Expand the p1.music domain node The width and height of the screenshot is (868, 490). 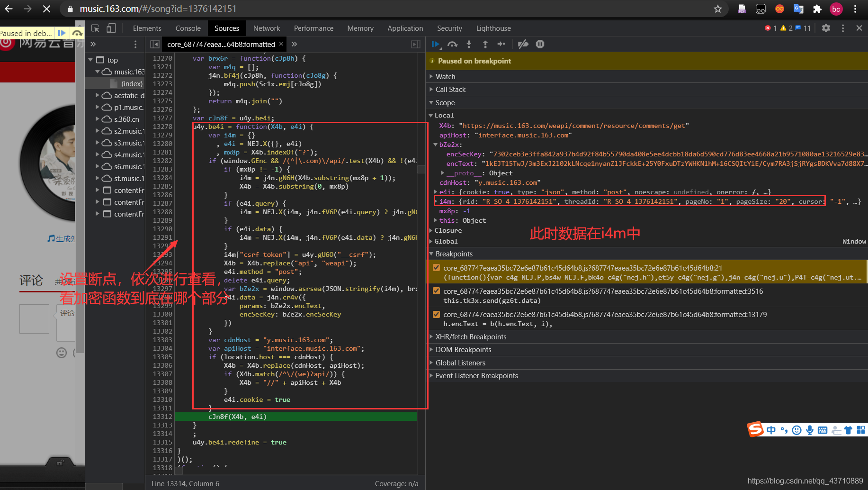click(98, 107)
